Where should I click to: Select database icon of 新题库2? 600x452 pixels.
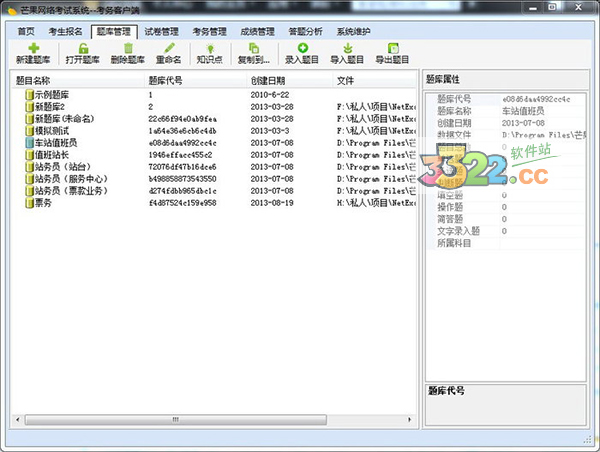click(29, 107)
